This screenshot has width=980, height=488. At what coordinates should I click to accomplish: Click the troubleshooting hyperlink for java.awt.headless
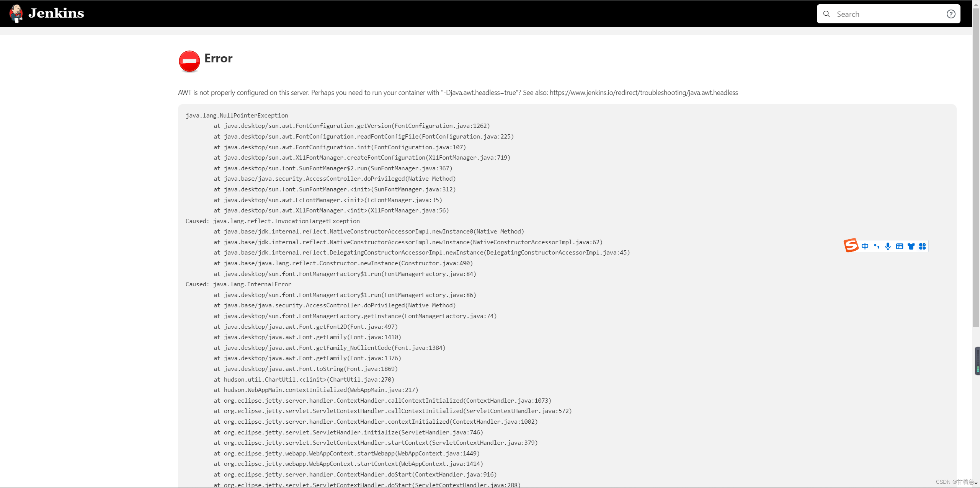[x=644, y=93]
